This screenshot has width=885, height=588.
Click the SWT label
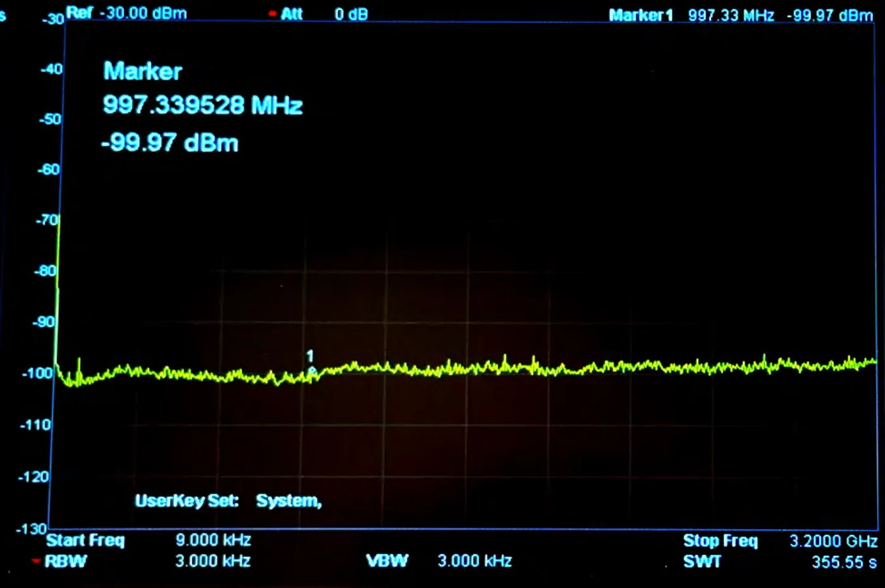tap(702, 561)
